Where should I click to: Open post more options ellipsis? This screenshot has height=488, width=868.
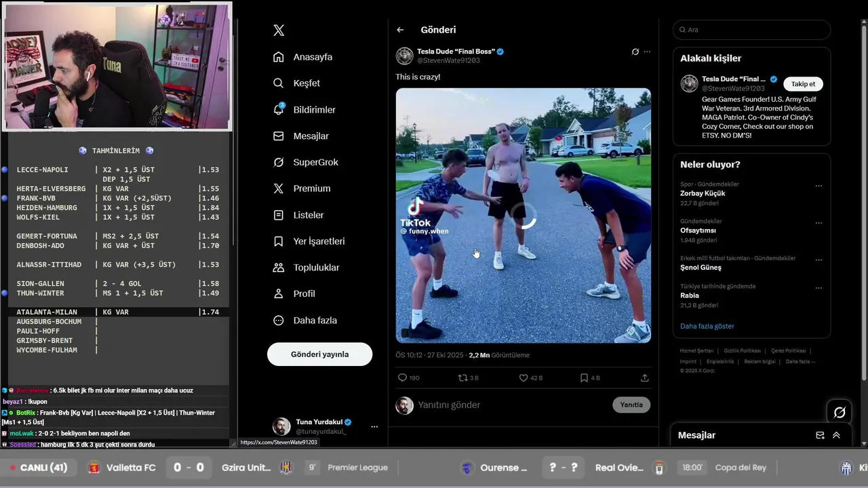coord(647,52)
